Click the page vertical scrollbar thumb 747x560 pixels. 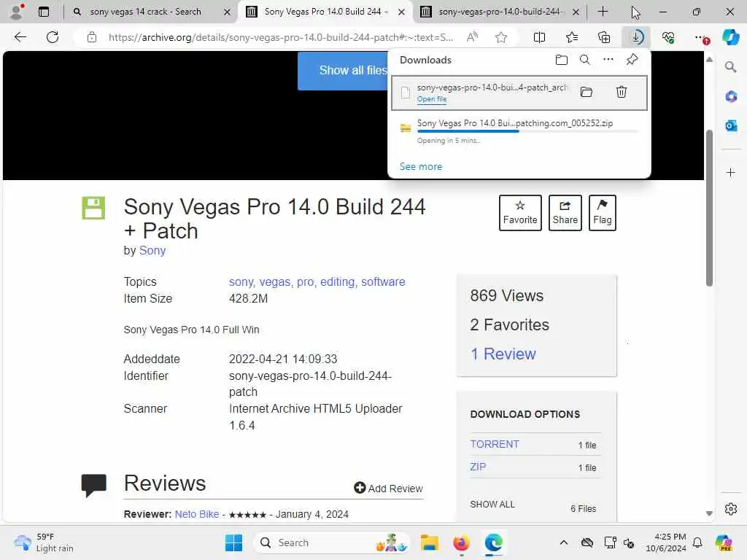pyautogui.click(x=709, y=208)
